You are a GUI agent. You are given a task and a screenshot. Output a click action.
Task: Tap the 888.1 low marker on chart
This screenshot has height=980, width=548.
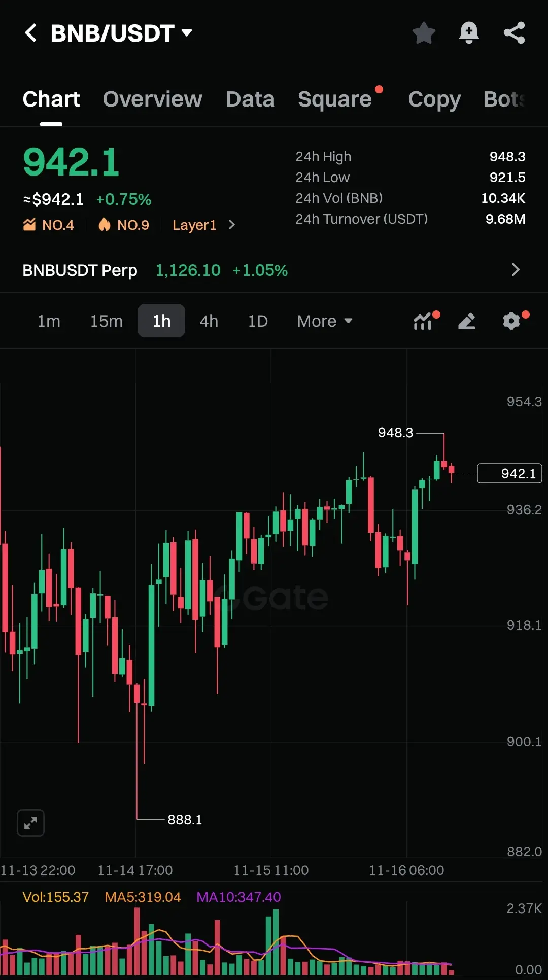click(x=185, y=820)
